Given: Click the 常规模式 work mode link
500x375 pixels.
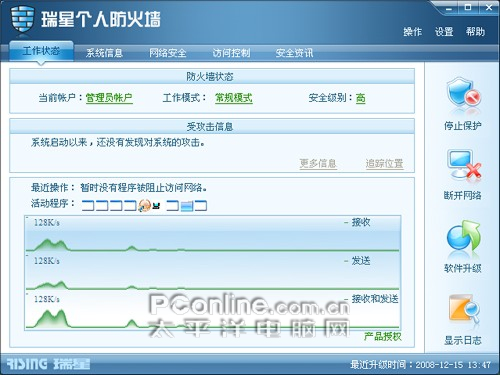Looking at the screenshot, I should pos(234,98).
